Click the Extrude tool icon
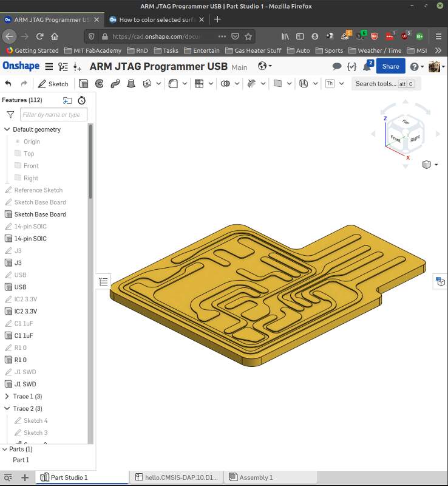This screenshot has width=448, height=486. point(83,84)
